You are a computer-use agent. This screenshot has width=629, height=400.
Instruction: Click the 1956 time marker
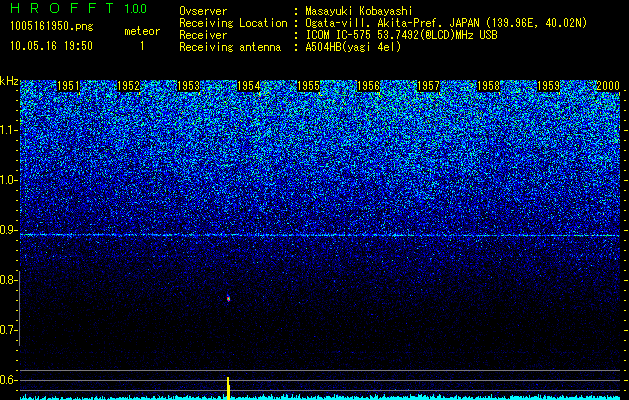tap(368, 86)
